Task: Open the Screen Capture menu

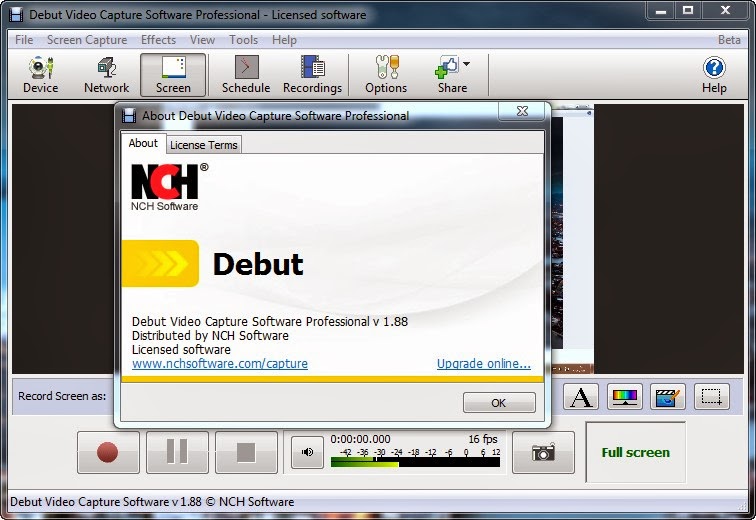Action: 87,40
